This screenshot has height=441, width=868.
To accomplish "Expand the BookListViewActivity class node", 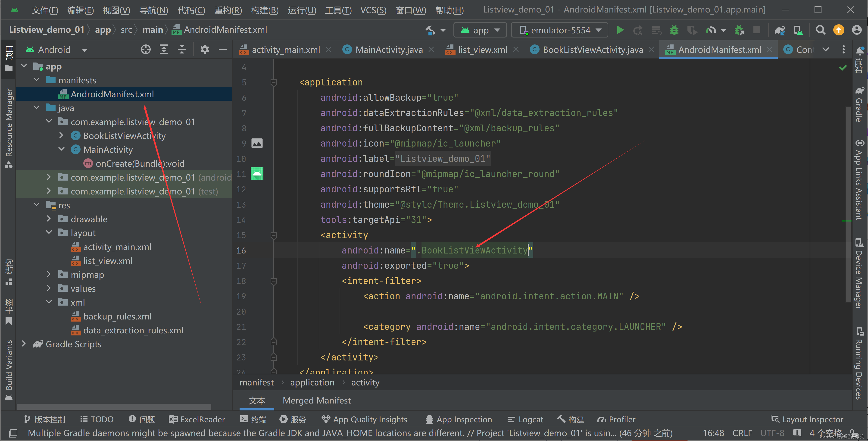I will [x=61, y=135].
